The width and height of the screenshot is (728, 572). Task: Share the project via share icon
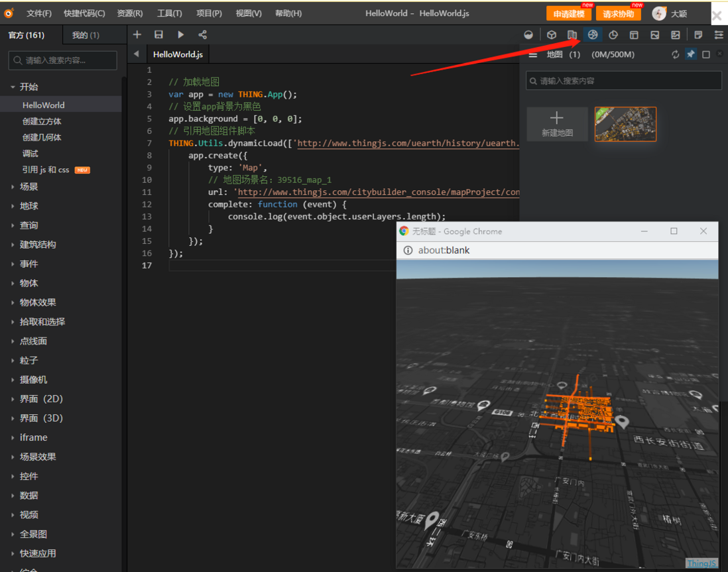tap(202, 35)
